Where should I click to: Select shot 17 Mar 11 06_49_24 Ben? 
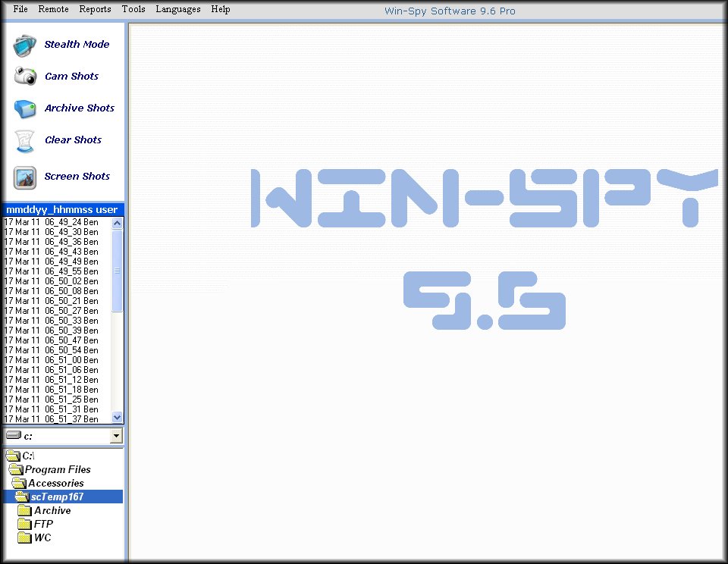click(57, 222)
